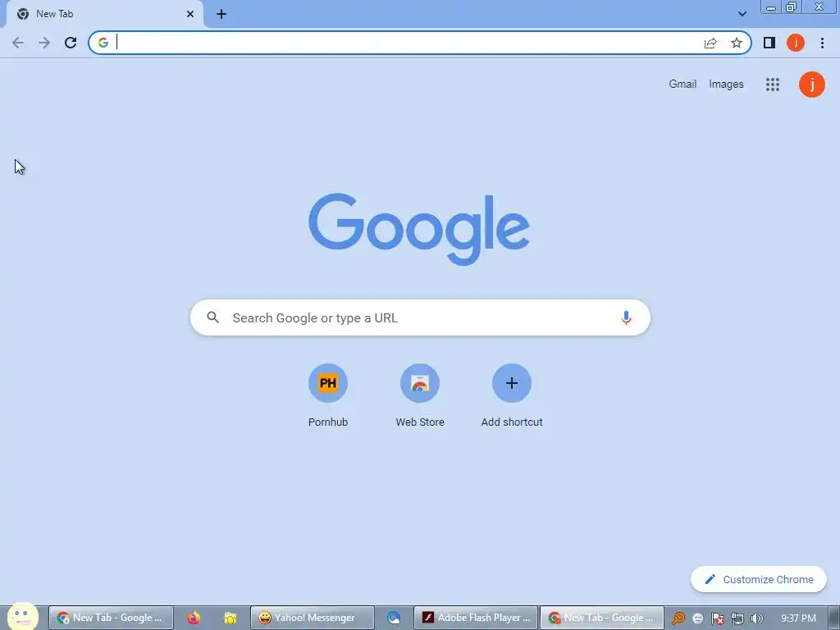The width and height of the screenshot is (840, 630).
Task: Open the Start menu smiley button
Action: (x=22, y=617)
